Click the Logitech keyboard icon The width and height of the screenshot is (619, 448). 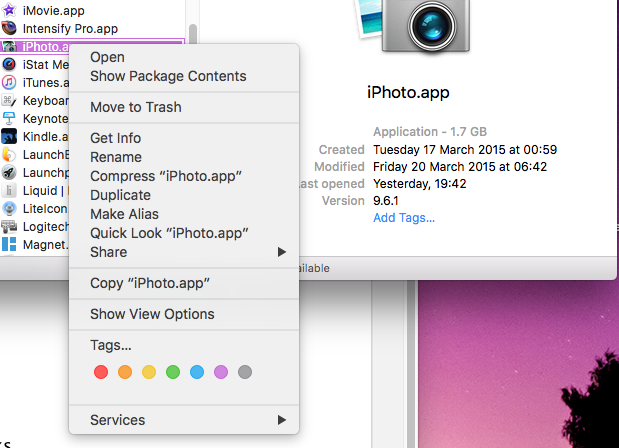9,227
